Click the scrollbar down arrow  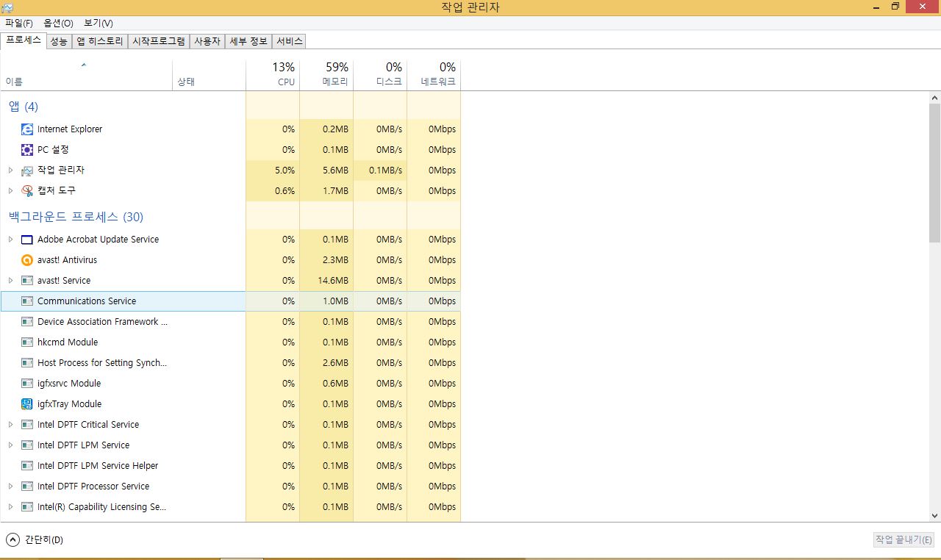click(x=934, y=516)
